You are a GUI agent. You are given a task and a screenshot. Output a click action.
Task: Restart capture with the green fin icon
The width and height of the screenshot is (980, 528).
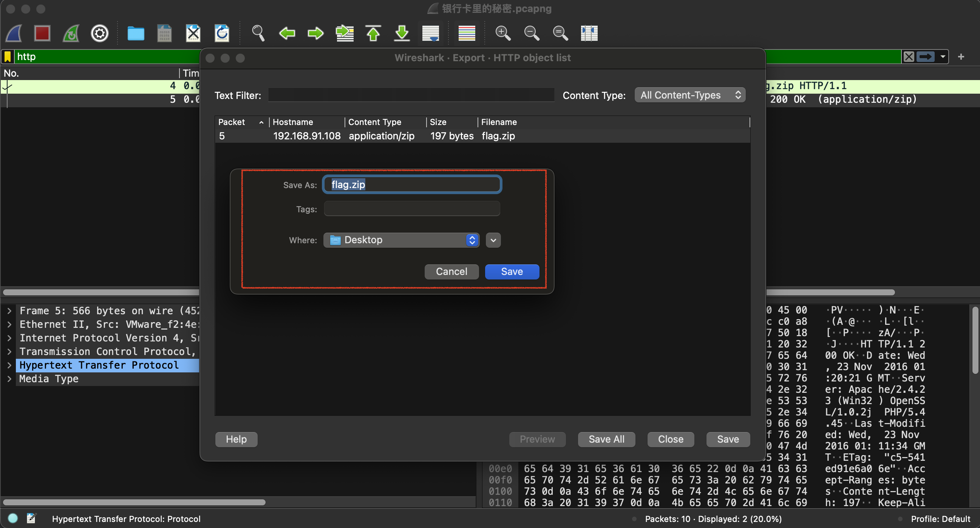point(71,34)
